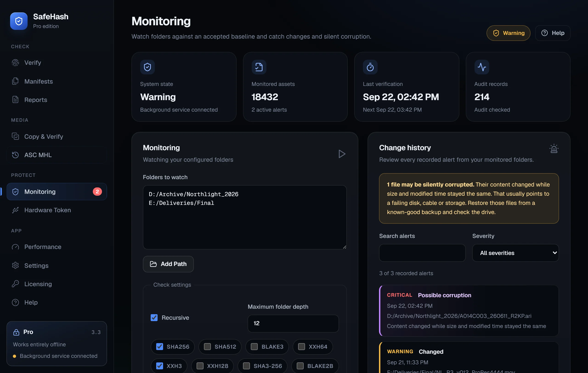Go to Reports section
This screenshot has height=373, width=588.
pyautogui.click(x=57, y=100)
